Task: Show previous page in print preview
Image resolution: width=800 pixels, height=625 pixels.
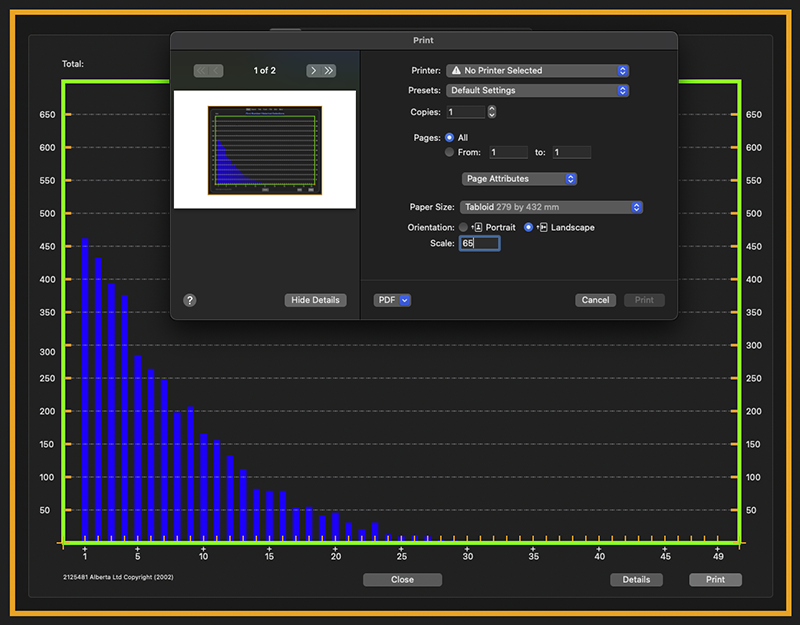Action: click(216, 71)
